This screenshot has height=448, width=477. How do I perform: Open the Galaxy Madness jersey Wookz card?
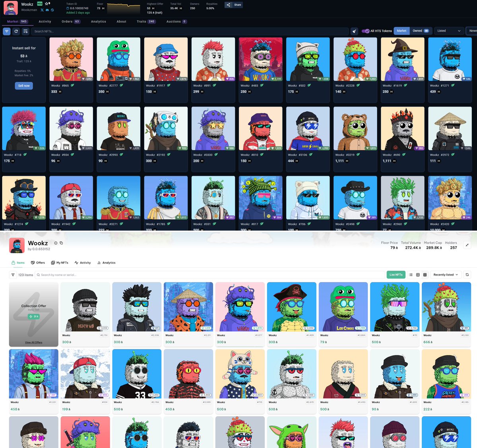pyautogui.click(x=446, y=374)
